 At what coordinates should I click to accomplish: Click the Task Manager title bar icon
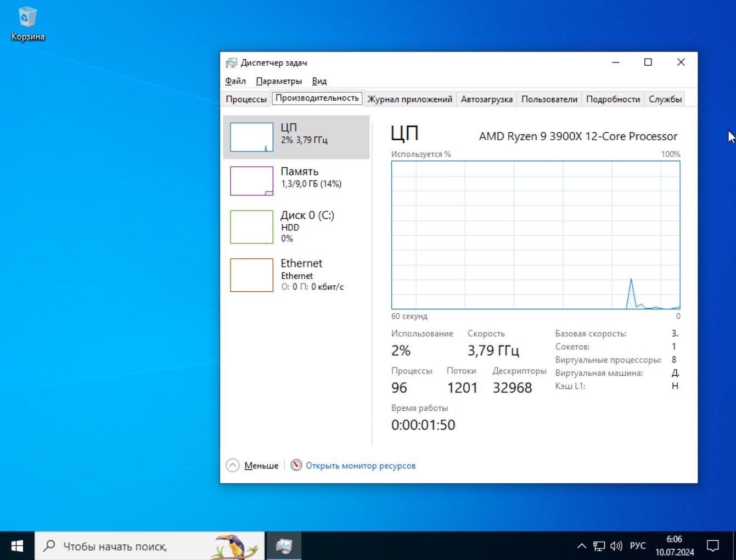232,63
